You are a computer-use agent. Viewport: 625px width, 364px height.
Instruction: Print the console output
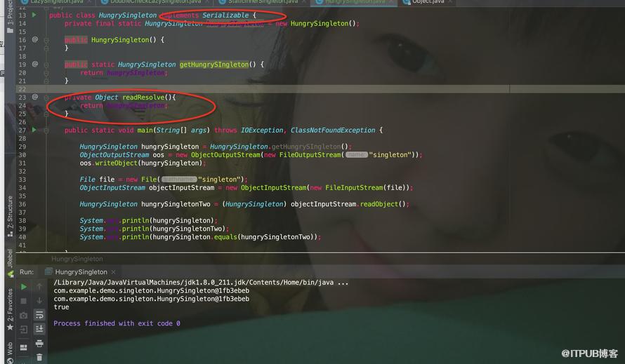39,343
